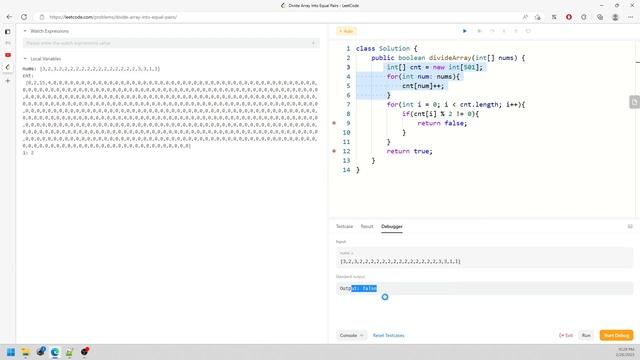The image size is (640, 360).
Task: Click the Reset Testcases link
Action: click(x=388, y=336)
